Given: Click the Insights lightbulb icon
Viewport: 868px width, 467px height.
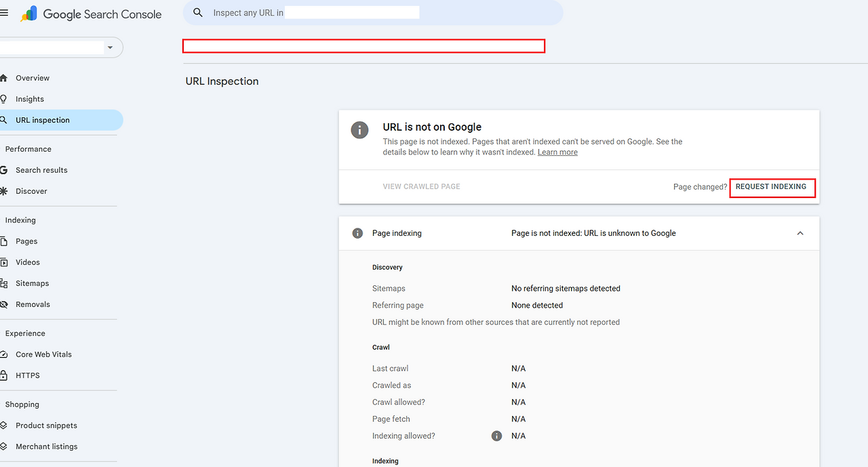Looking at the screenshot, I should [4, 99].
